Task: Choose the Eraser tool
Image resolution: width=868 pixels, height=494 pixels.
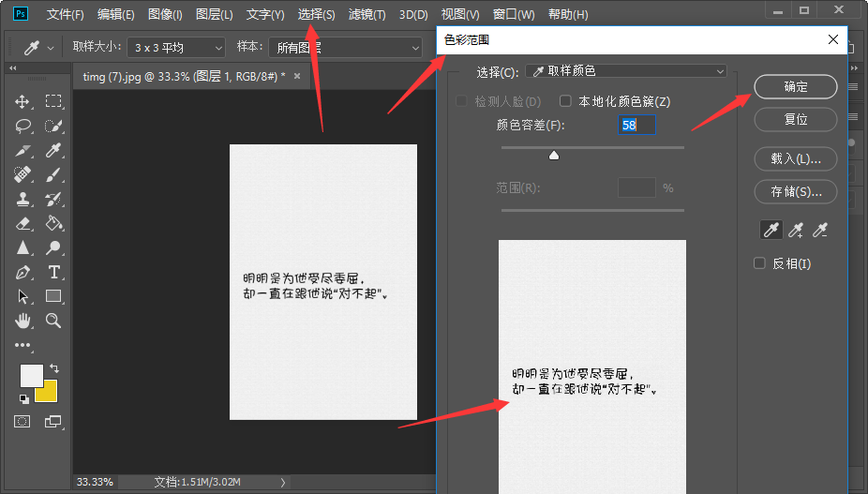Action: pyautogui.click(x=23, y=223)
